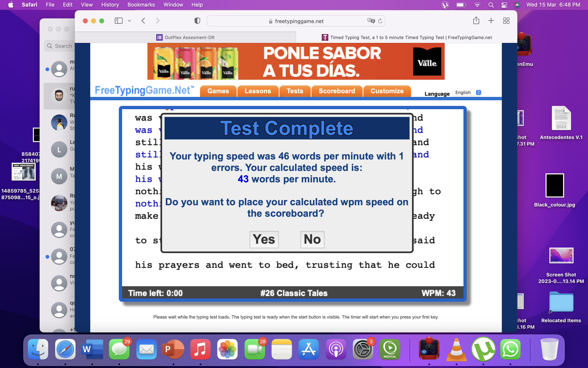
Task: Open the File menu
Action: click(50, 5)
